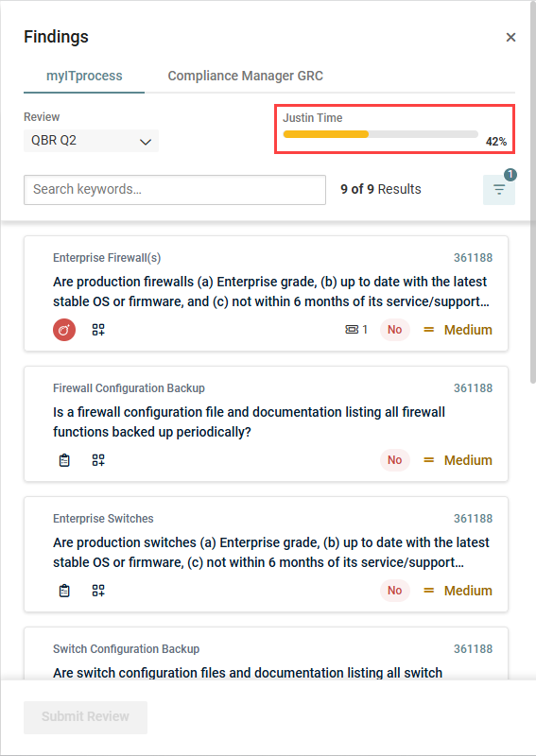Click the add-widget icon on Enterprise Firewall(s) card
The height and width of the screenshot is (756, 536).
[x=98, y=330]
